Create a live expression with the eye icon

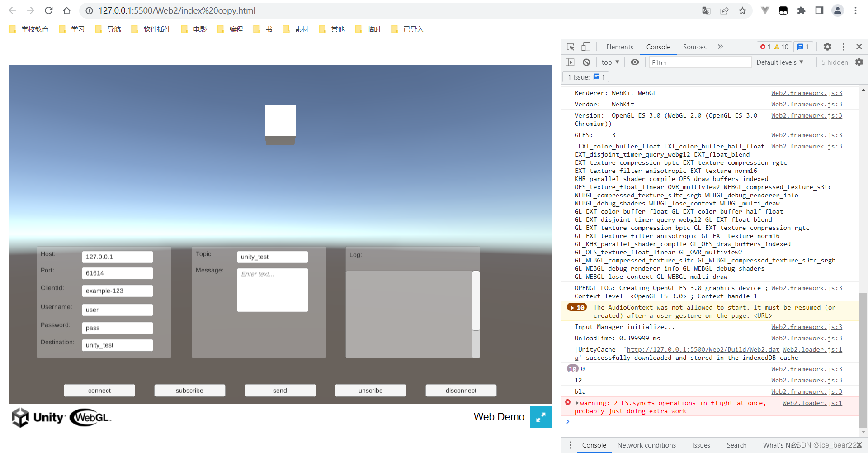[635, 62]
